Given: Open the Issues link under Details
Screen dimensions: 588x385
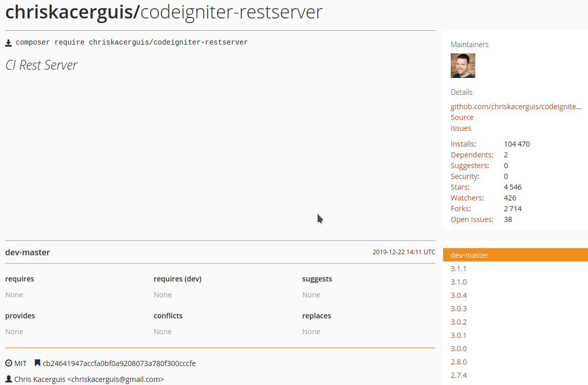Looking at the screenshot, I should (460, 128).
